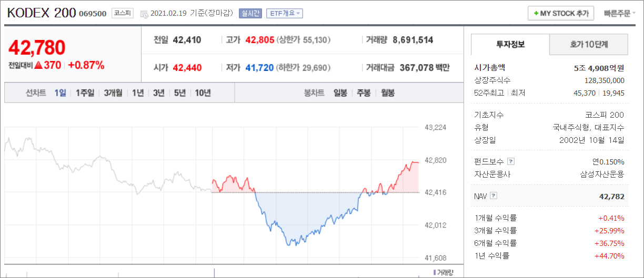Click the NAV value 42,782

coord(611,196)
